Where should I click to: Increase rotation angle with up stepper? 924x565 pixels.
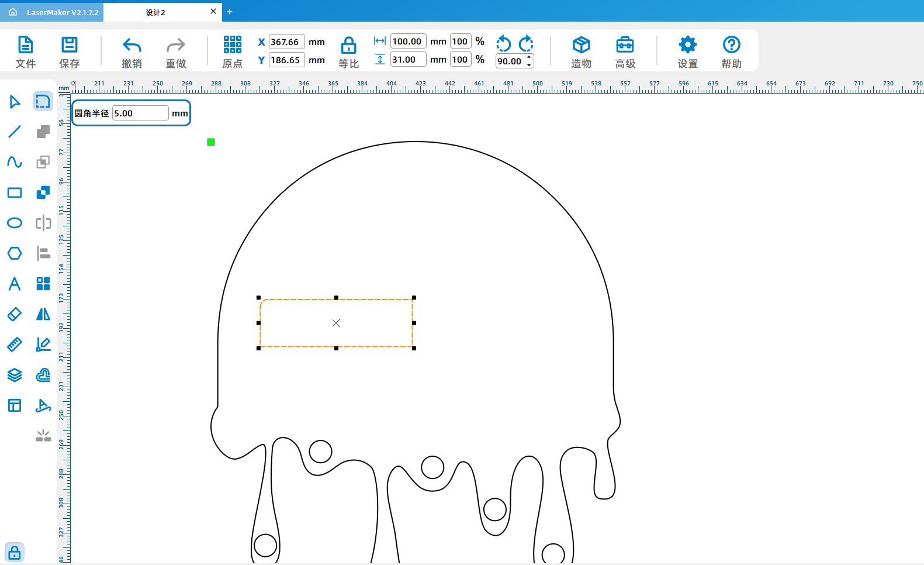(x=529, y=57)
